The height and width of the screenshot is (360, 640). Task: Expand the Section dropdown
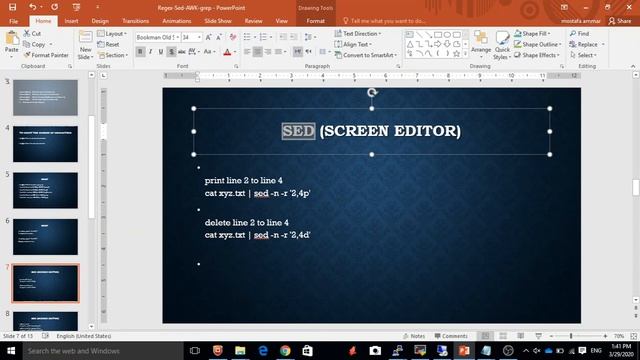[113, 55]
